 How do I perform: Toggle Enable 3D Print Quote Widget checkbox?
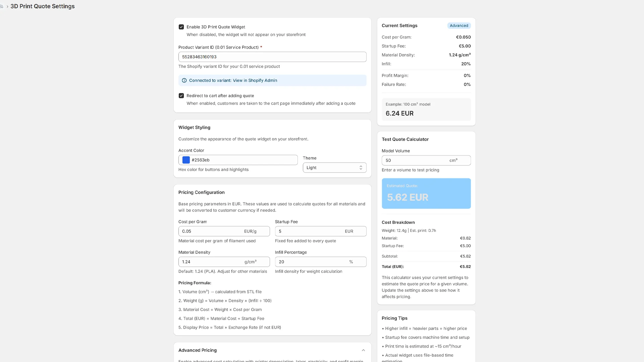pyautogui.click(x=181, y=27)
